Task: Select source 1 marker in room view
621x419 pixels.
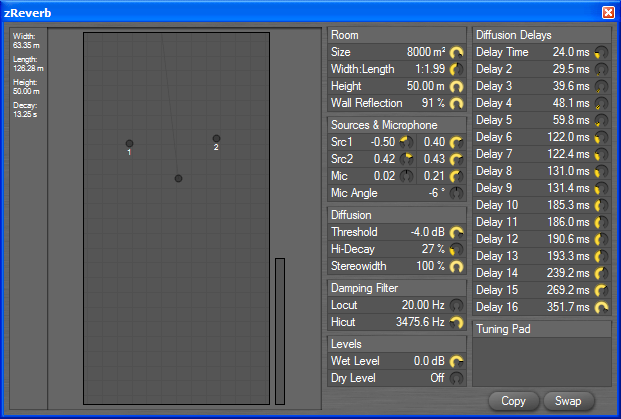Action: point(130,143)
